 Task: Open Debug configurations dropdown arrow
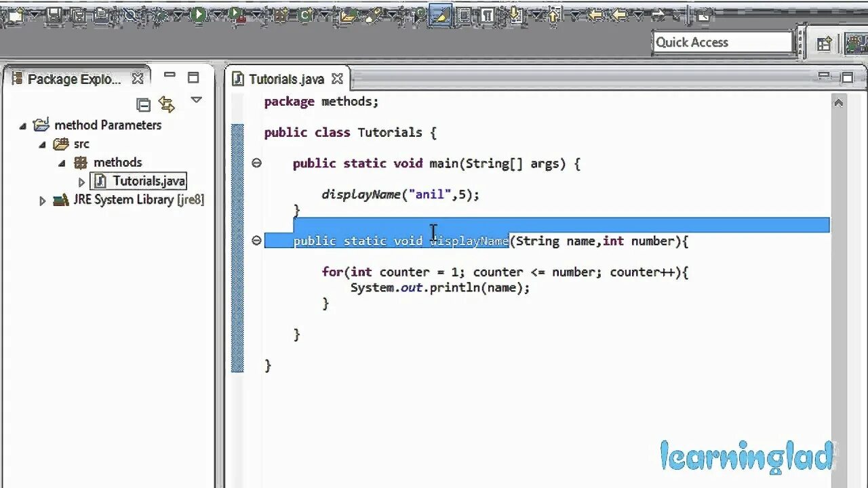click(180, 15)
